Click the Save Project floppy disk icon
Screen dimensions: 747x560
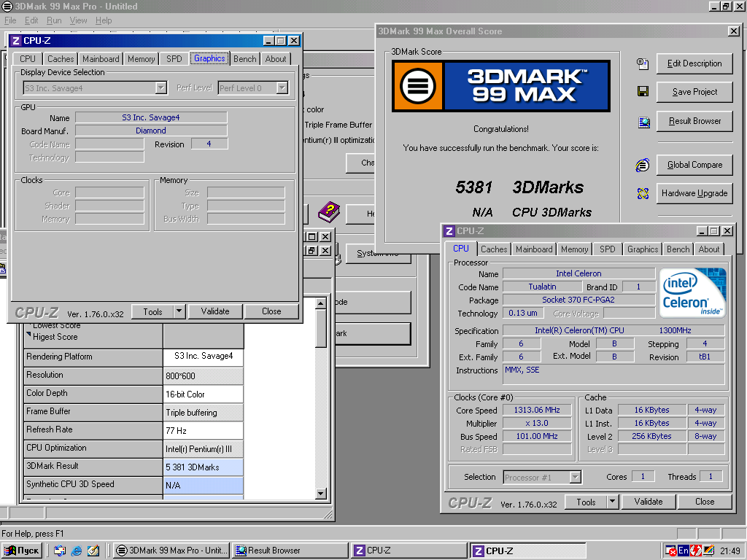point(643,91)
